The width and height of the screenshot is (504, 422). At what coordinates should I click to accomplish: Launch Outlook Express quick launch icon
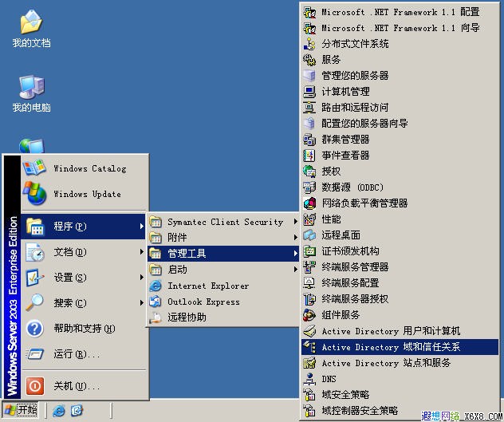point(77,410)
